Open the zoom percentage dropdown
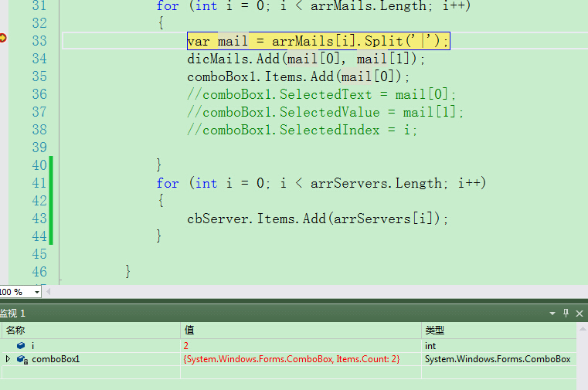Viewport: 588px width, 390px height. (37, 292)
